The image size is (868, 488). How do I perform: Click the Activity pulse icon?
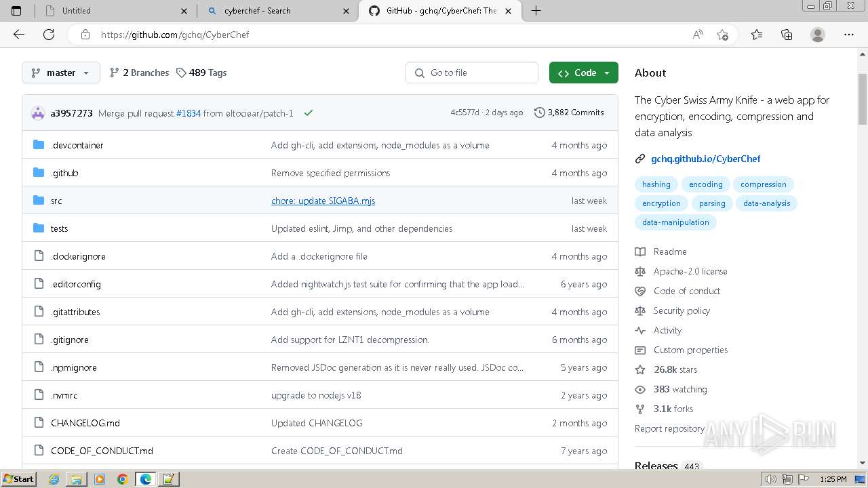(x=640, y=330)
